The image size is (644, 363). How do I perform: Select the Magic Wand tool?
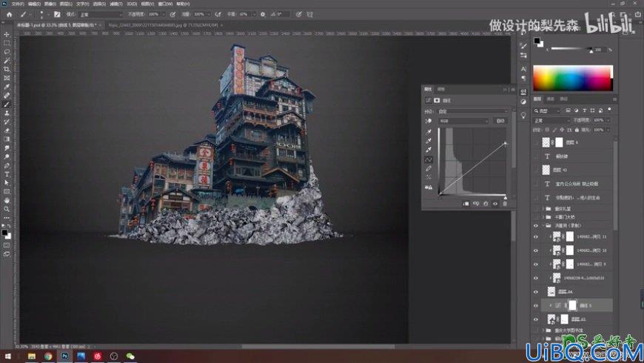click(7, 61)
